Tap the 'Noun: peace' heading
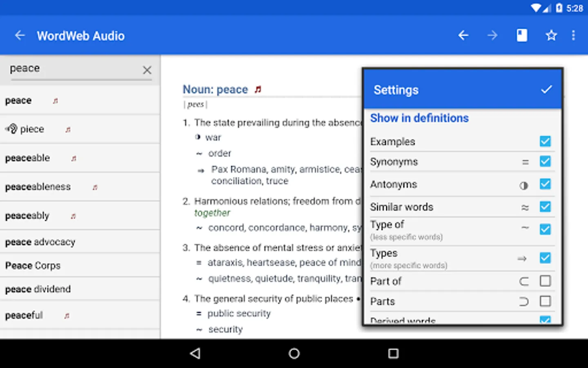 (215, 89)
